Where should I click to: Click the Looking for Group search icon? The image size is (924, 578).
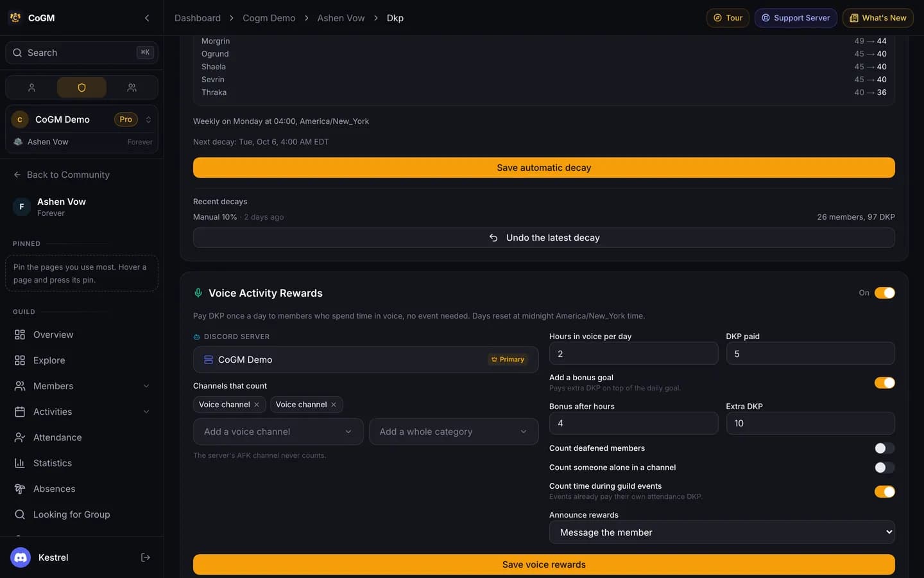tap(20, 514)
